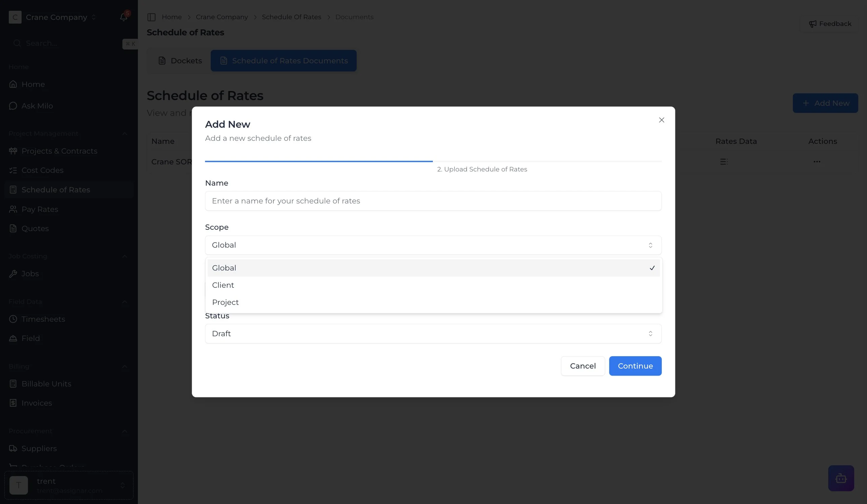Open the notifications bell icon
This screenshot has width=867, height=504.
point(123,17)
